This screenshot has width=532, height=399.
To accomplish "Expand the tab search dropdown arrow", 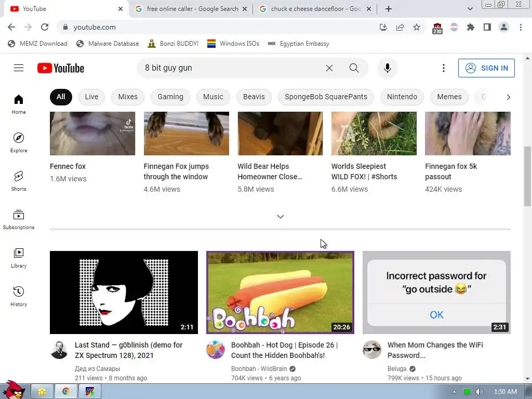I will click(x=470, y=9).
